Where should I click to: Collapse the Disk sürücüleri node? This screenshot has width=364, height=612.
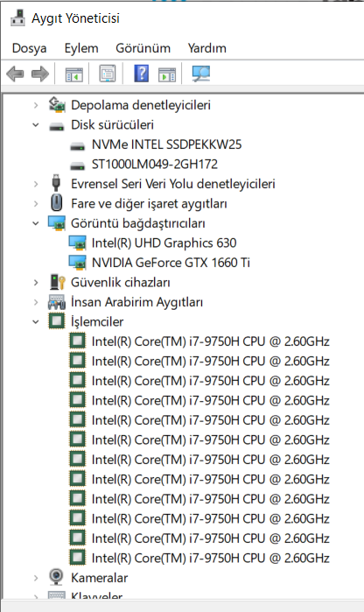click(x=36, y=125)
